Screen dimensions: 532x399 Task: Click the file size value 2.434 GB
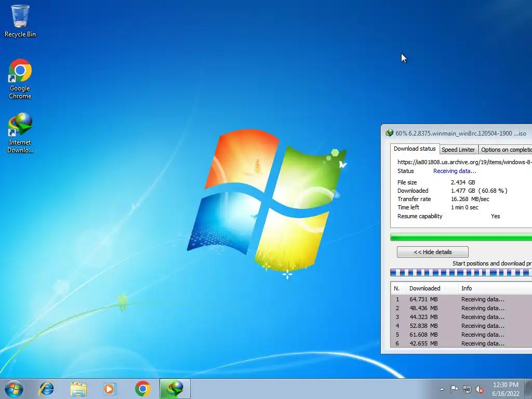coord(463,182)
